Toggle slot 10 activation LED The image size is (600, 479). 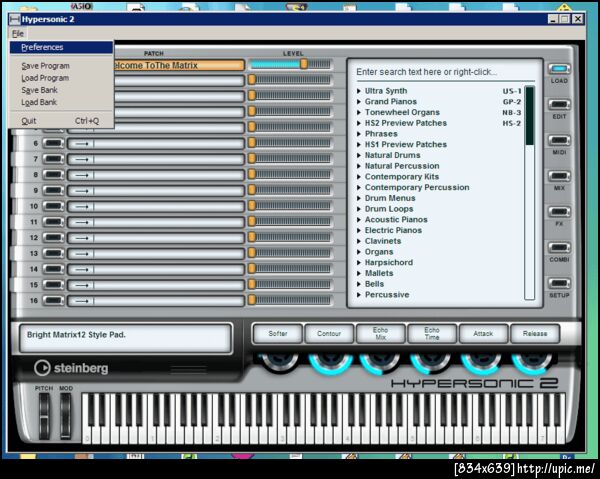coord(53,206)
